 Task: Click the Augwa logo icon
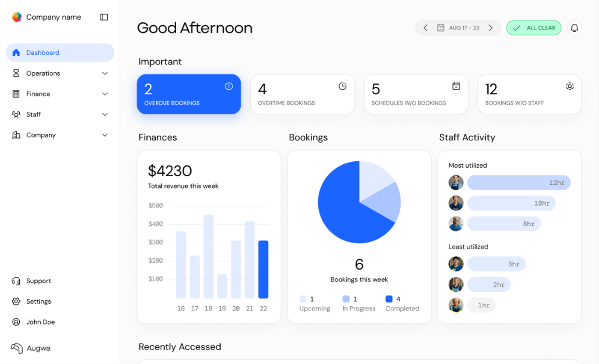pyautogui.click(x=17, y=348)
